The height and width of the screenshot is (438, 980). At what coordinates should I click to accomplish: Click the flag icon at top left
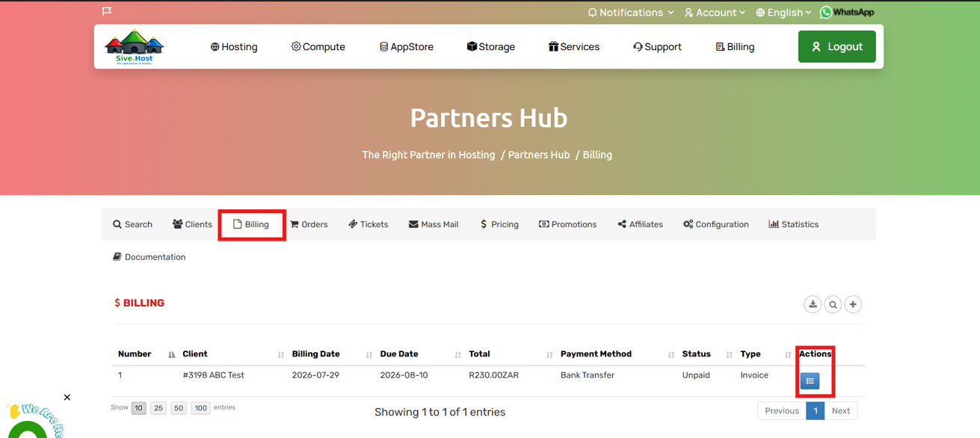[107, 11]
